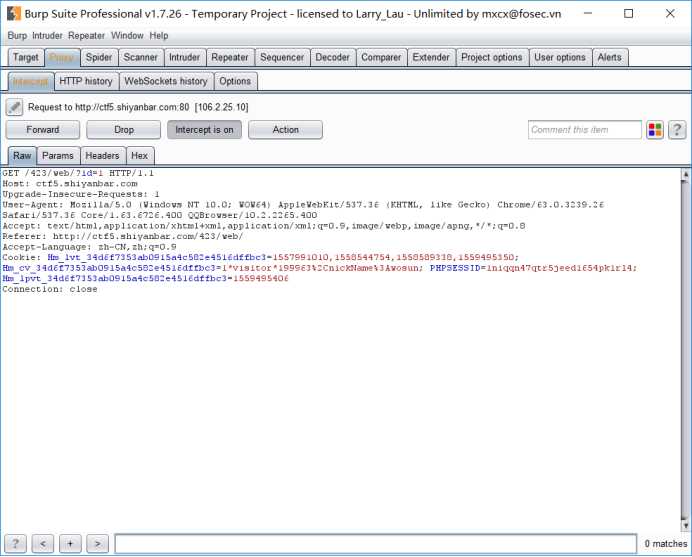Click the Host: ctf5.shiyanbar.com header line
This screenshot has height=557, width=692.
pyautogui.click(x=70, y=184)
